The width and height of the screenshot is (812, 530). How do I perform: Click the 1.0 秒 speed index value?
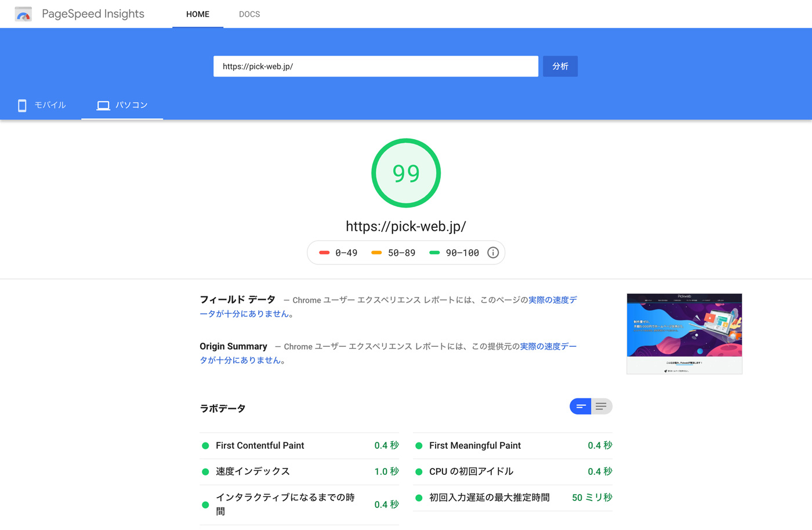pyautogui.click(x=387, y=471)
